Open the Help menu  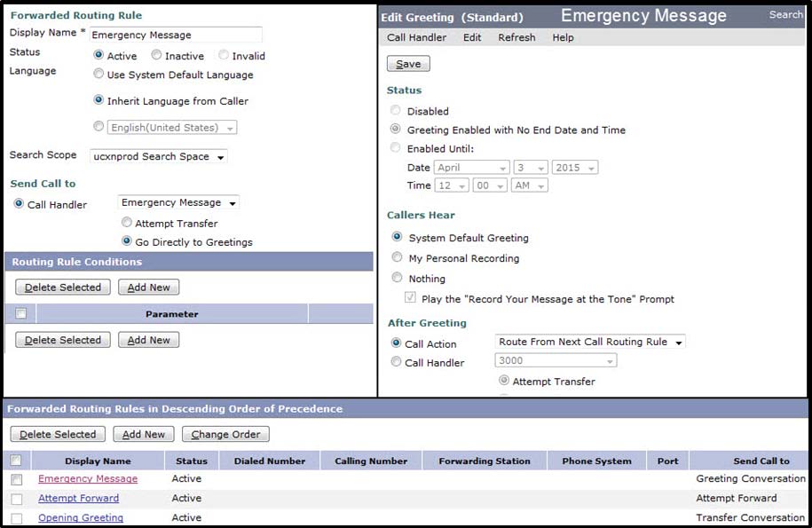click(x=563, y=37)
